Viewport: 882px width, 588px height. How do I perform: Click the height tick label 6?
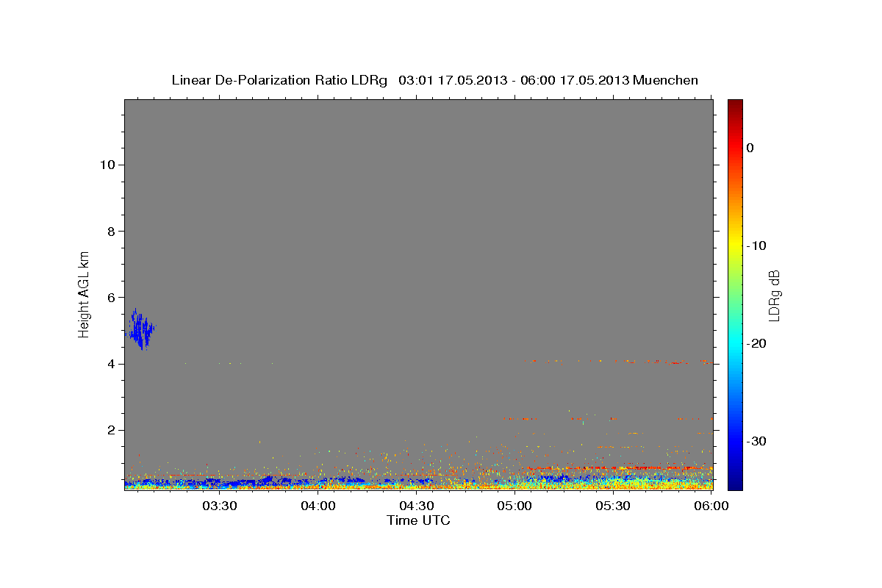[x=110, y=298]
